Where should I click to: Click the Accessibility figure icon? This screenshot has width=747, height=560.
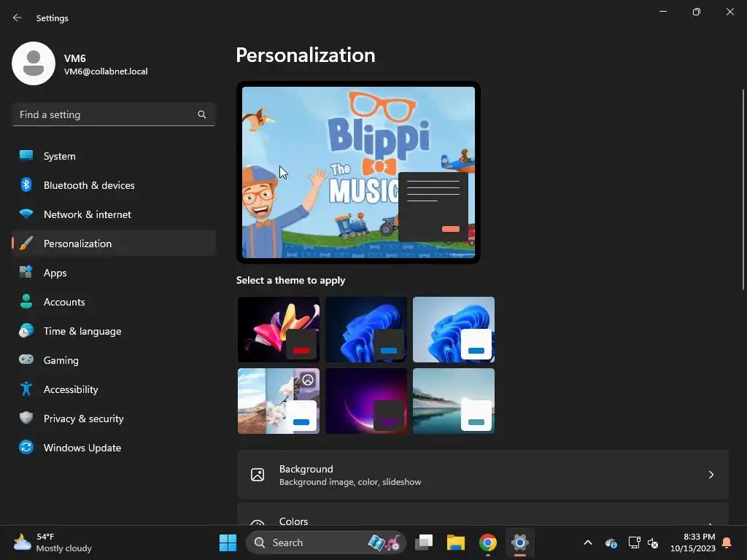coord(26,389)
